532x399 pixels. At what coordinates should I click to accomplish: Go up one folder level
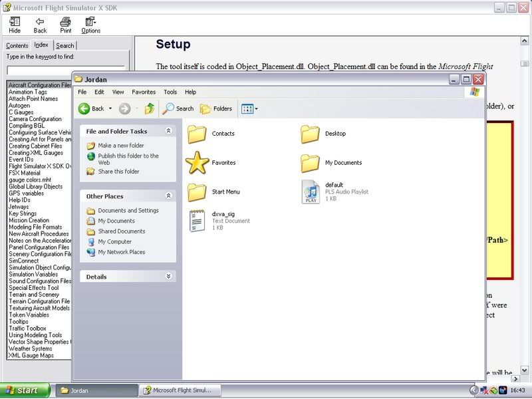[x=149, y=108]
